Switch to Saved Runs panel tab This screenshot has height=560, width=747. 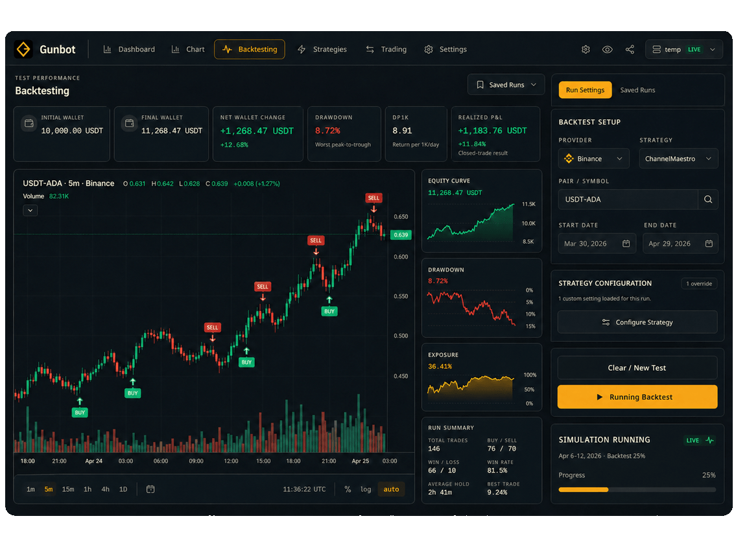click(637, 90)
